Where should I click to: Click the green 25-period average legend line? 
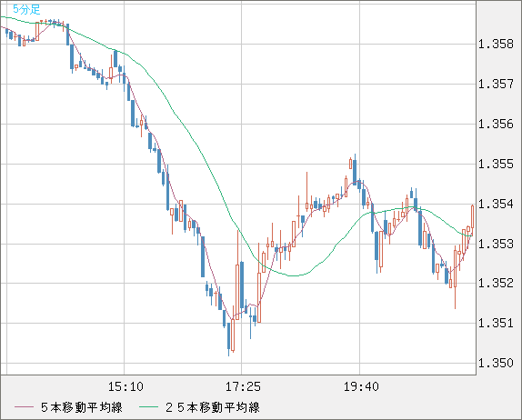(x=148, y=407)
